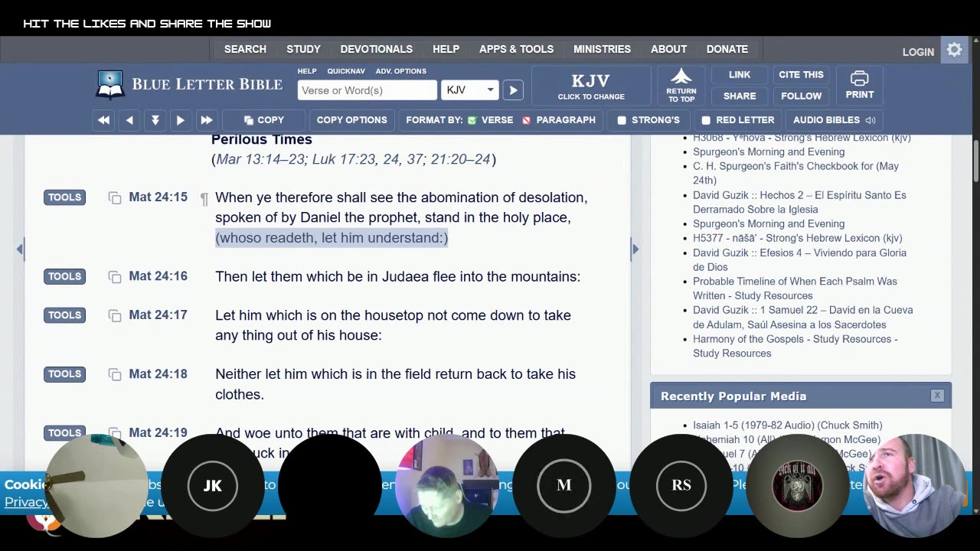Open Tools for Mat 24:16
Viewport: 980px width, 551px height.
[x=64, y=276]
